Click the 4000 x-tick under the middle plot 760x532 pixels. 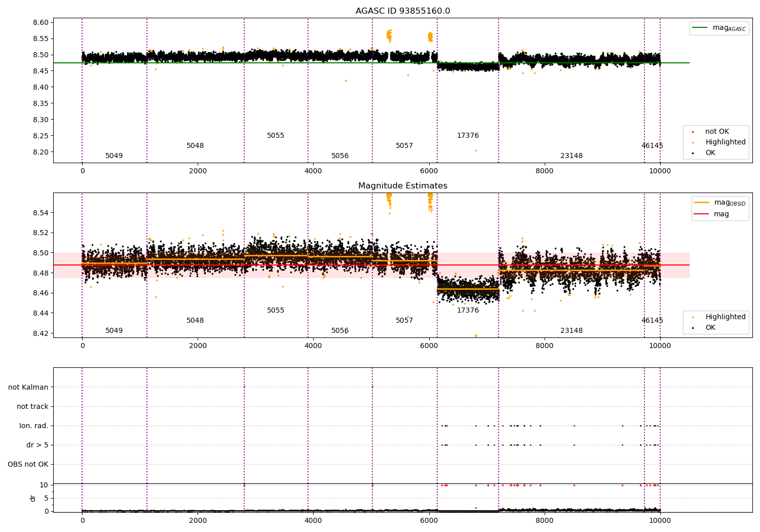313,346
